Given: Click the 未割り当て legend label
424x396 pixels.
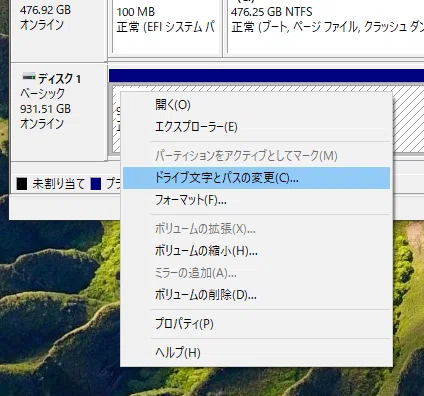Looking at the screenshot, I should (x=59, y=184).
